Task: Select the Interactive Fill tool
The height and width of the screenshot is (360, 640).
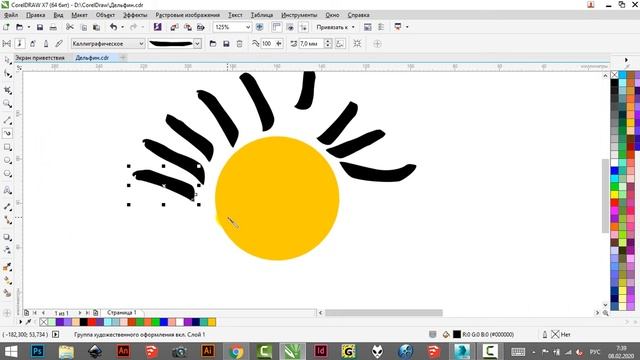Action: tap(7, 280)
